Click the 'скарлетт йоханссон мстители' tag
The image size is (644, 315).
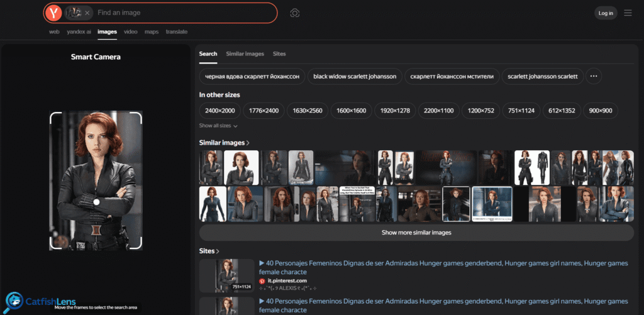(x=452, y=76)
